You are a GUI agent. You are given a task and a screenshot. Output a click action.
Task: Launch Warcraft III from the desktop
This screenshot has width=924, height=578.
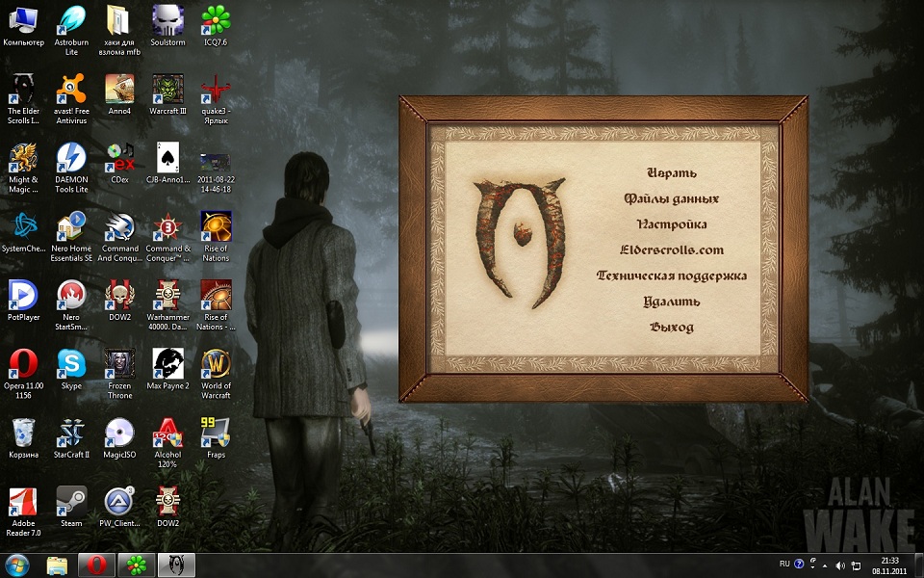tap(167, 91)
